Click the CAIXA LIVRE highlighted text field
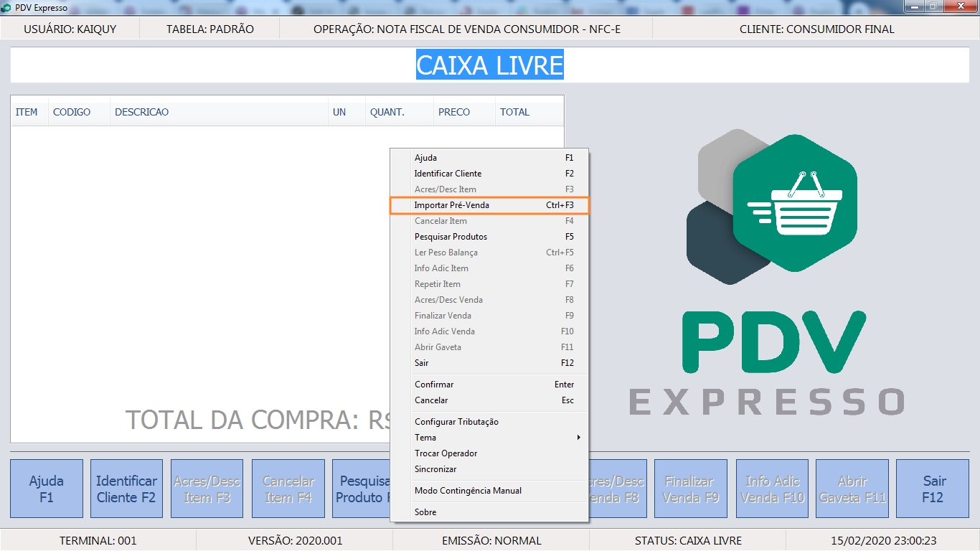Screen dimensions: 980x551 tap(490, 65)
